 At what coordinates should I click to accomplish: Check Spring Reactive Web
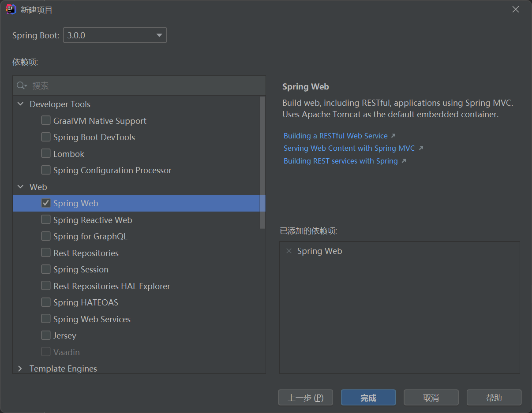(x=46, y=220)
